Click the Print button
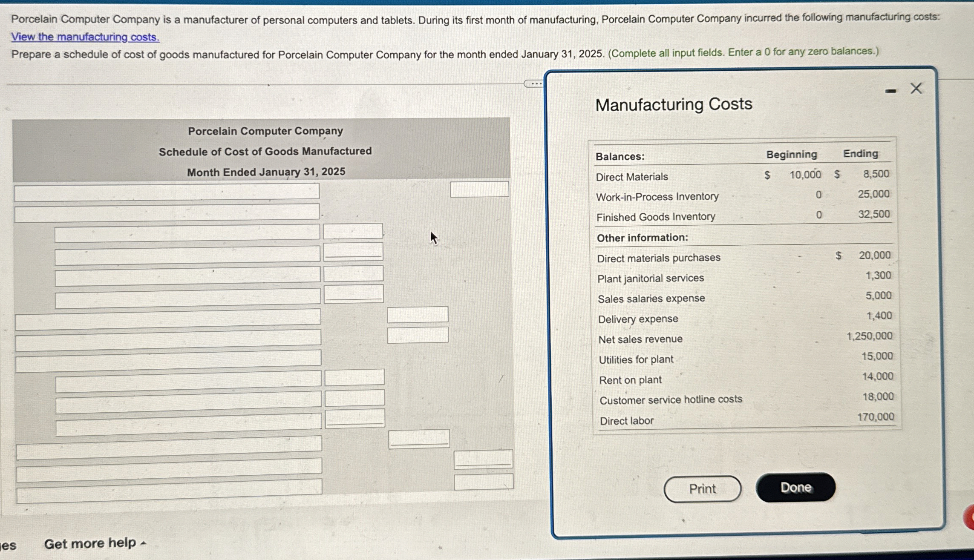This screenshot has height=560, width=974. point(702,489)
